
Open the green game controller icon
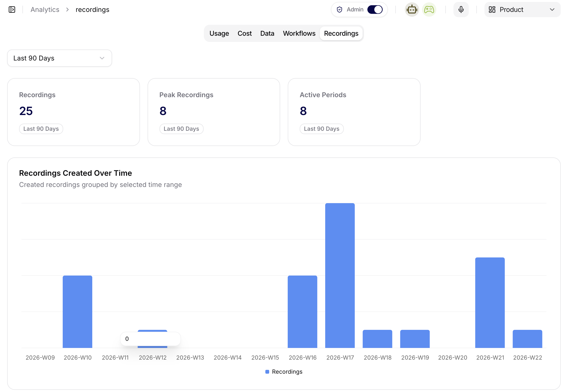tap(429, 10)
